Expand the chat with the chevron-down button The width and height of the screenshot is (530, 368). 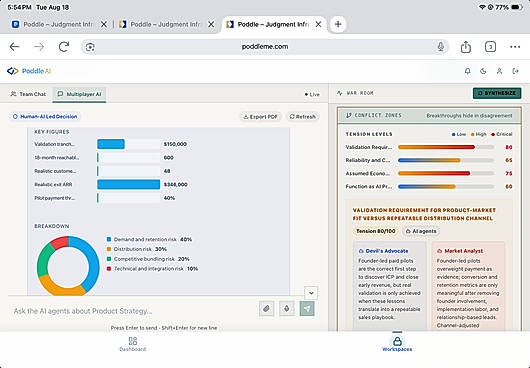[x=311, y=293]
